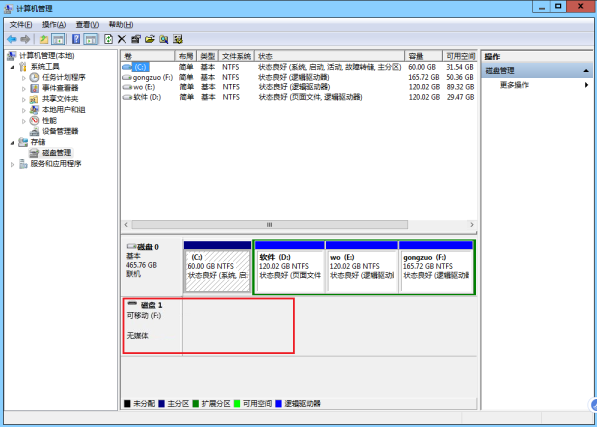Click the magnifier search toolbar icon
This screenshot has width=597, height=427.
(x=164, y=39)
